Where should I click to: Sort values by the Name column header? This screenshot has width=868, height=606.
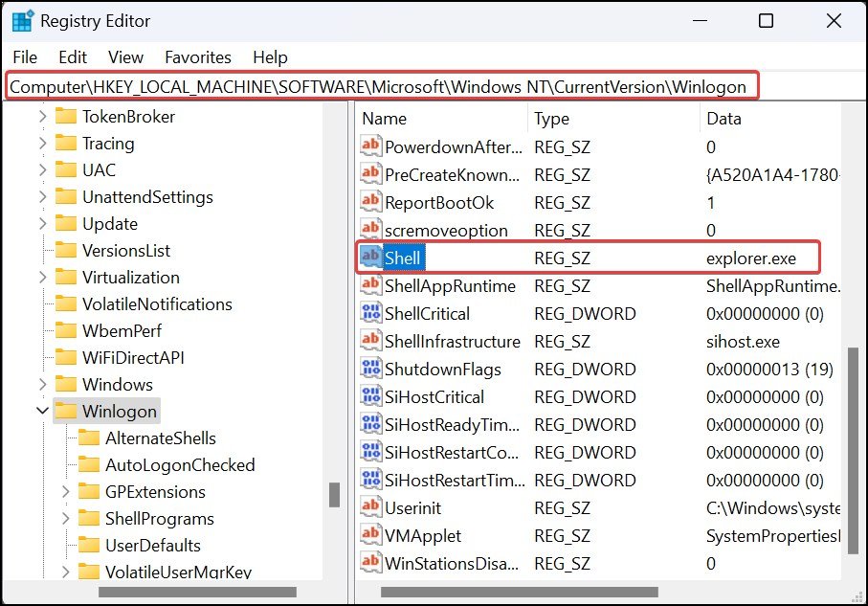(442, 119)
